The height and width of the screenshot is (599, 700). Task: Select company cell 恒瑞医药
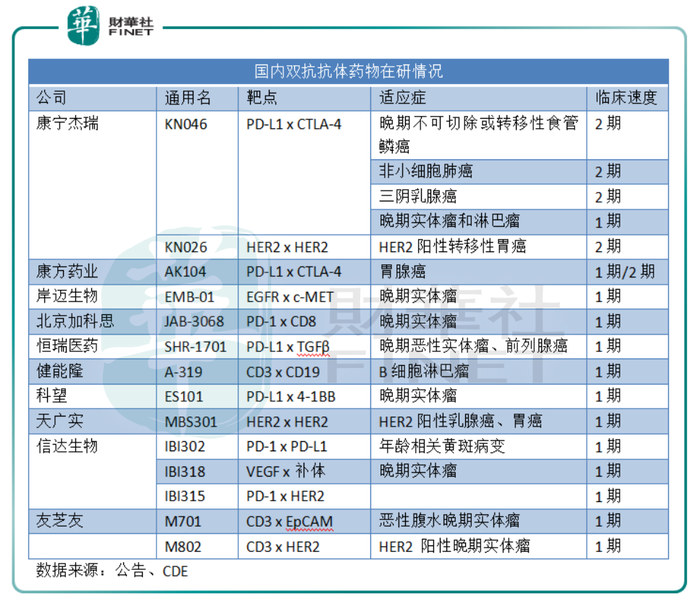pos(67,346)
